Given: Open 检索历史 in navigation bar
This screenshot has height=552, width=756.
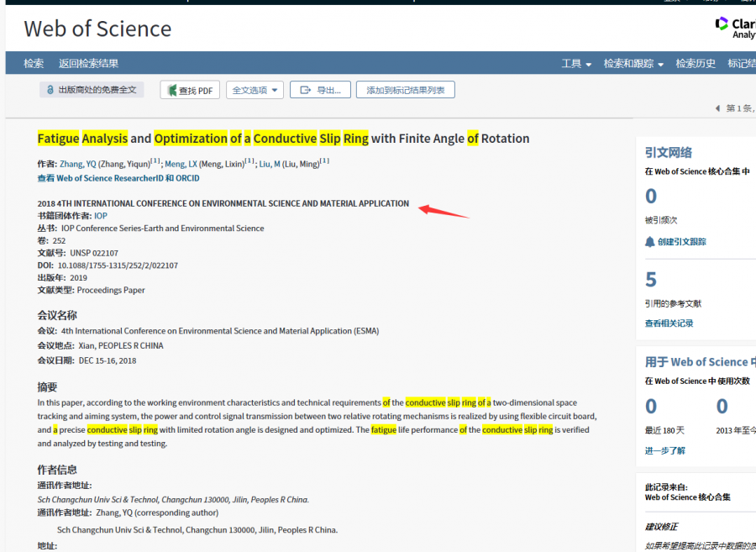Looking at the screenshot, I should pos(696,64).
